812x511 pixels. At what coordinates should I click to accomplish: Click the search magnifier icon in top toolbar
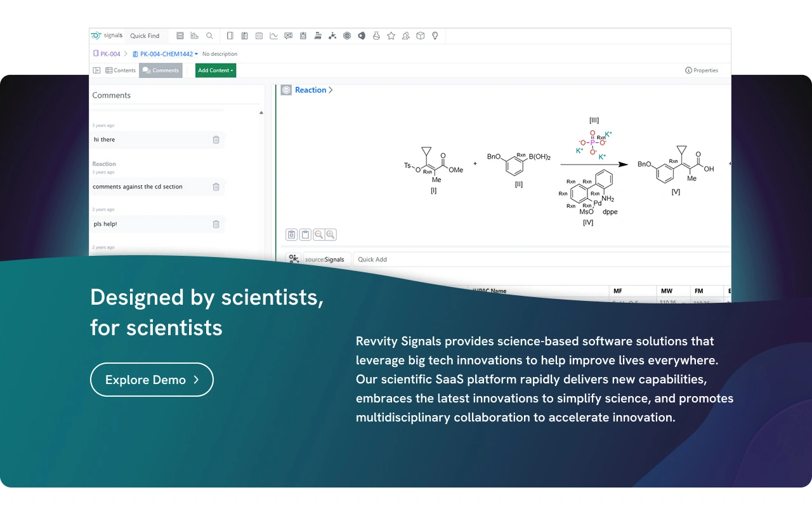[209, 36]
